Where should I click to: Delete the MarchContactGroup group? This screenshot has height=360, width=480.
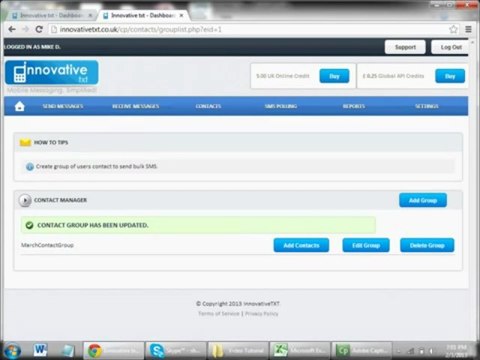point(427,245)
